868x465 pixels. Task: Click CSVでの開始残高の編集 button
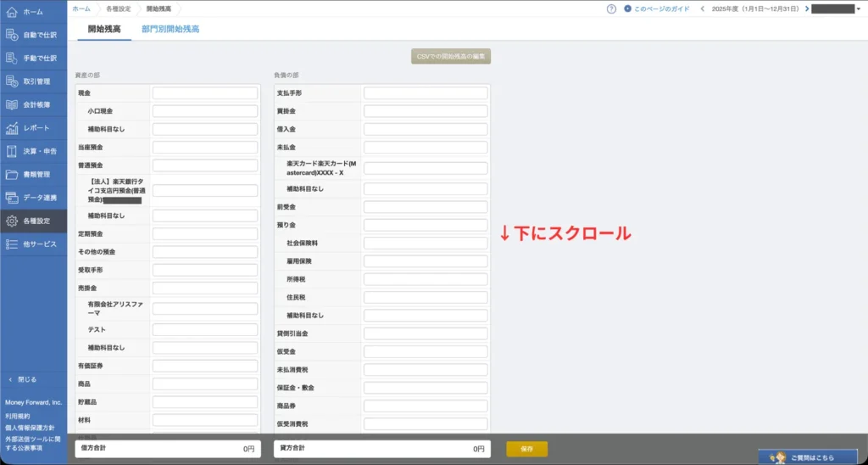(x=451, y=57)
